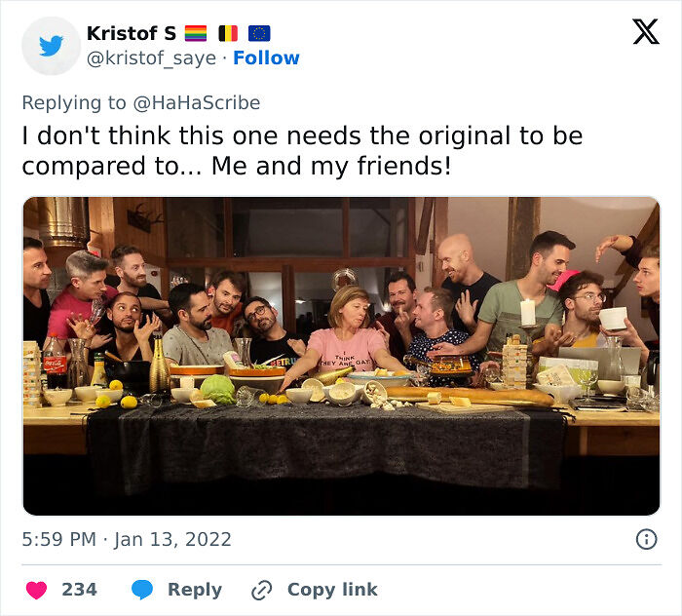682x616 pixels.
Task: Click the Belgium flag emoji
Action: click(x=228, y=33)
